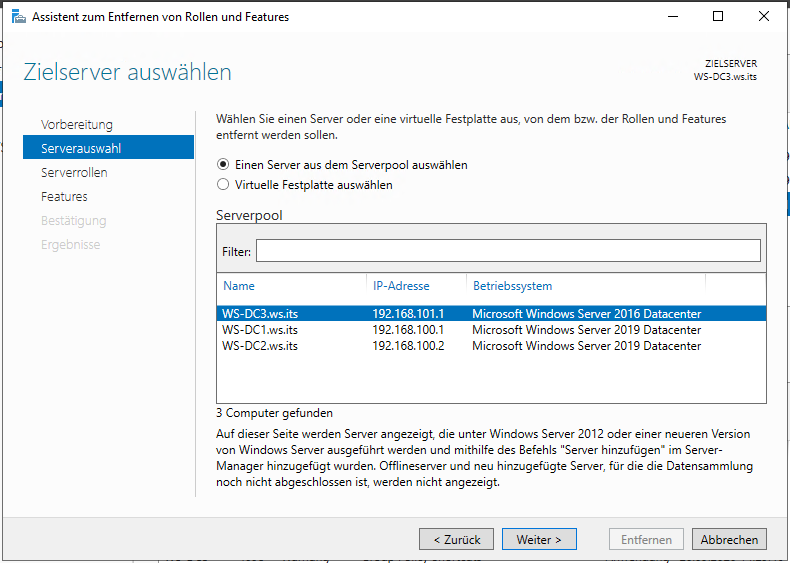The width and height of the screenshot is (790, 563).
Task: Click IP address 192.168.101.1
Action: (408, 314)
